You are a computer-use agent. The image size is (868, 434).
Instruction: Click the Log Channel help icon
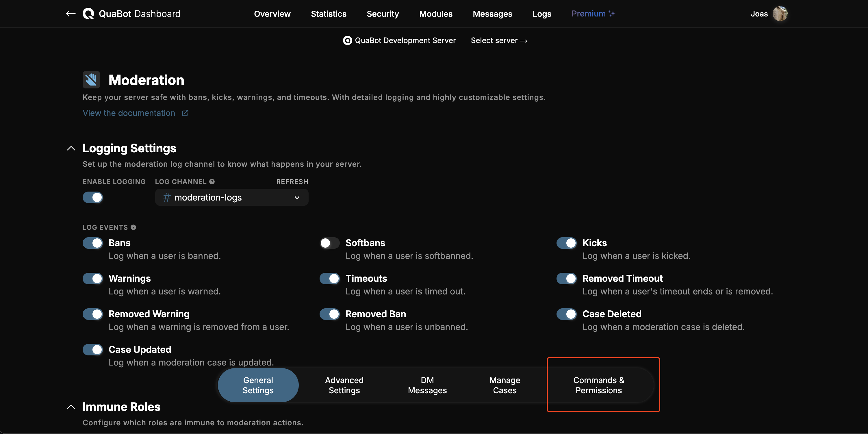coord(212,182)
